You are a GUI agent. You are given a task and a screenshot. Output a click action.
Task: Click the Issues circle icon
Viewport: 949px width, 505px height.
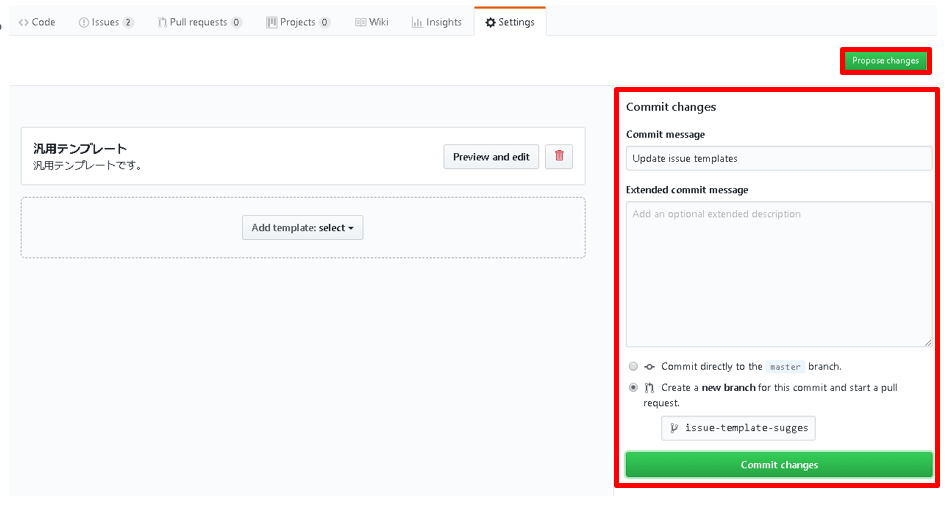[84, 22]
